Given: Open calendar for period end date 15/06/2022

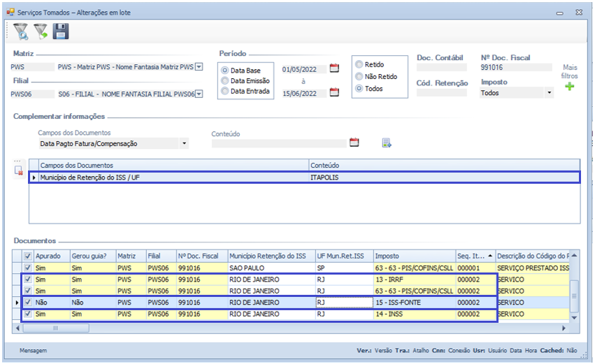Looking at the screenshot, I should (334, 92).
